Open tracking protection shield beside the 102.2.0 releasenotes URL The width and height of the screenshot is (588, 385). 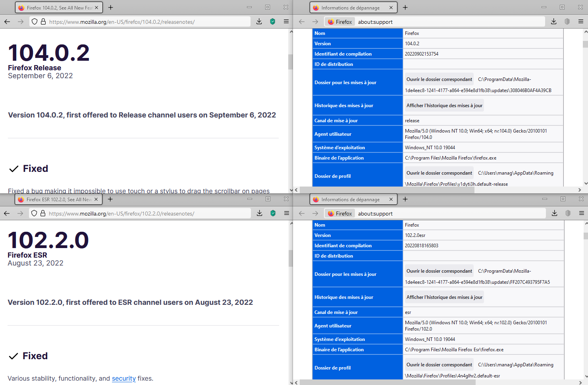point(34,214)
